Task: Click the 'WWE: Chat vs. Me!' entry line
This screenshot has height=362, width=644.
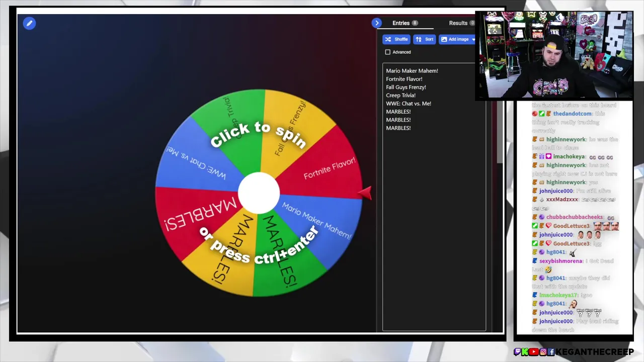Action: coord(409,104)
